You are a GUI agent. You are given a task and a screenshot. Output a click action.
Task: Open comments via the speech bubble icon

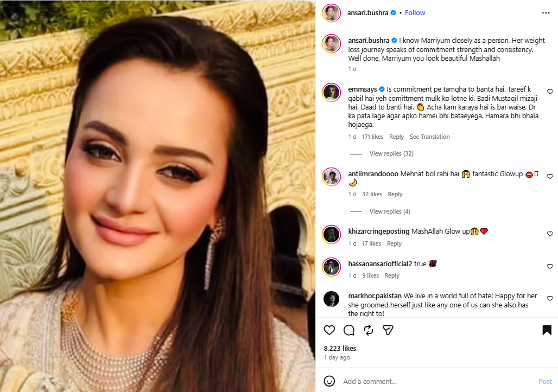point(349,330)
